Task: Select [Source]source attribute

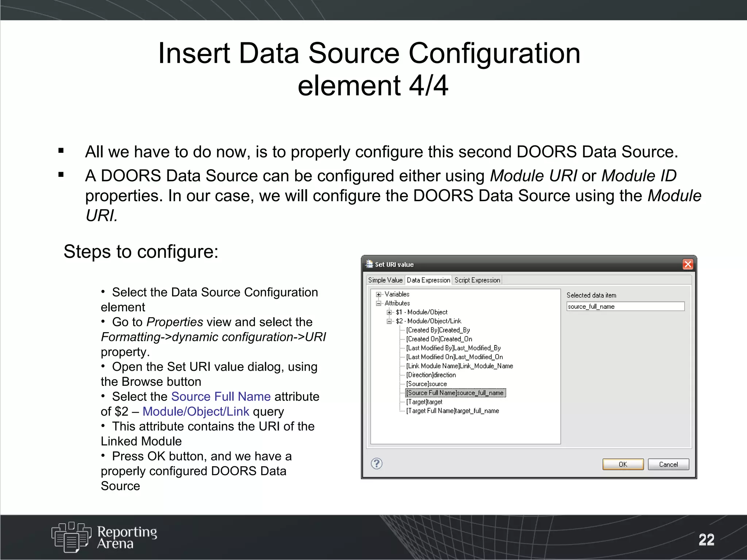Action: pos(426,384)
